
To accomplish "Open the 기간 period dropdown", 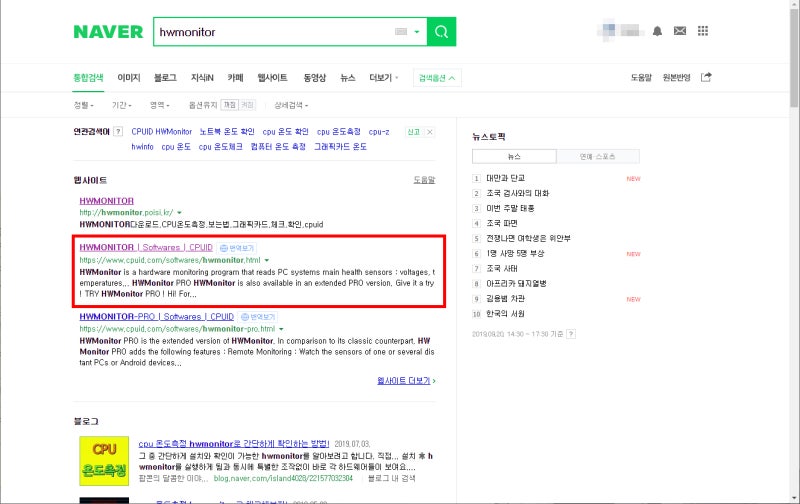I will pyautogui.click(x=121, y=105).
